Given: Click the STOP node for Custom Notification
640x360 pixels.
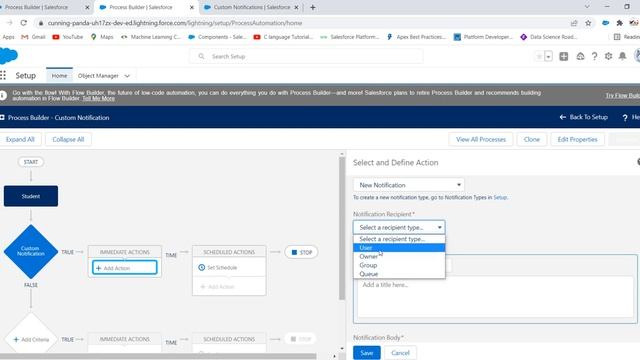Looking at the screenshot, I should [x=301, y=252].
